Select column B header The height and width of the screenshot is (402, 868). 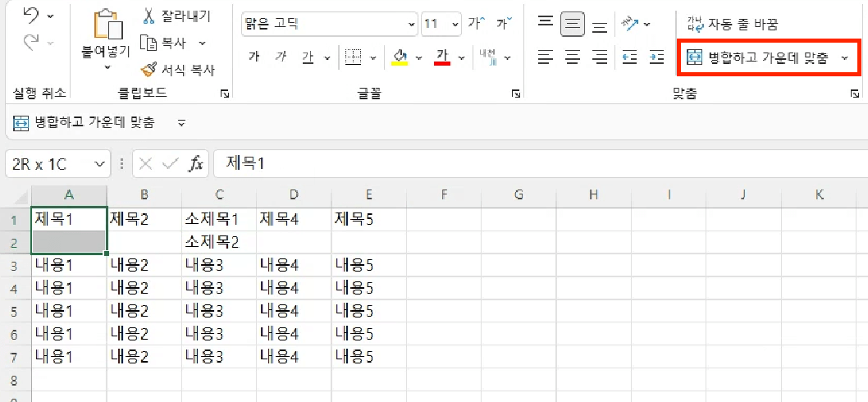144,194
